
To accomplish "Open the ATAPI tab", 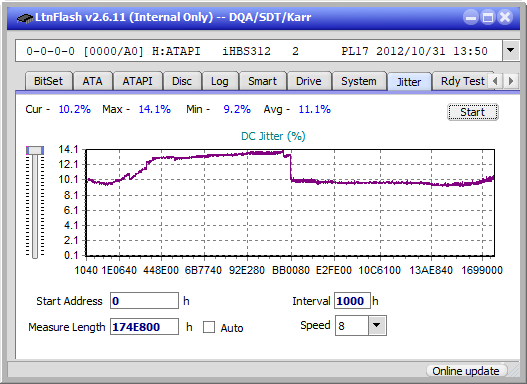I will tap(137, 81).
